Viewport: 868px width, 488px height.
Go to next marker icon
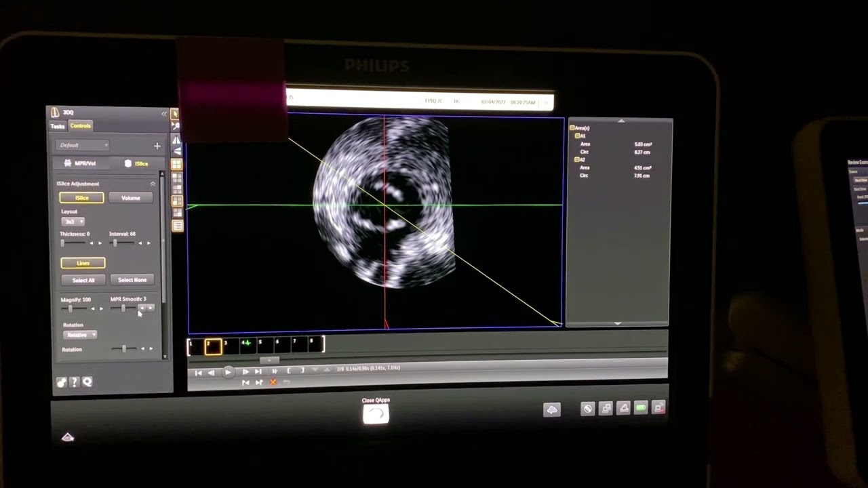pyautogui.click(x=259, y=382)
